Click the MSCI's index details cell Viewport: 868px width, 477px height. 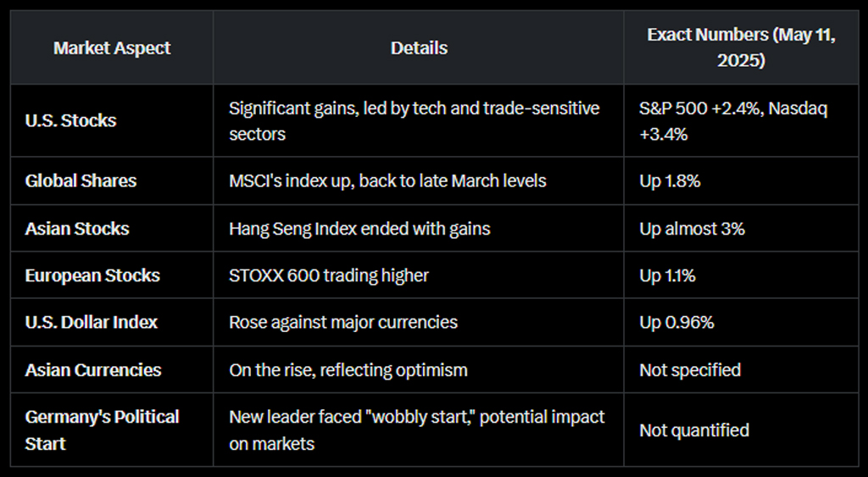[x=387, y=180]
